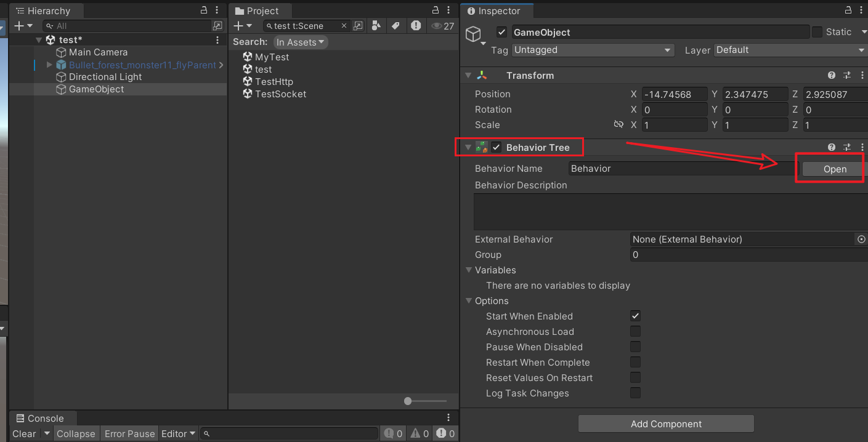Open Behavior Tree help reference
Viewport: 868px width, 442px height.
[x=832, y=148]
